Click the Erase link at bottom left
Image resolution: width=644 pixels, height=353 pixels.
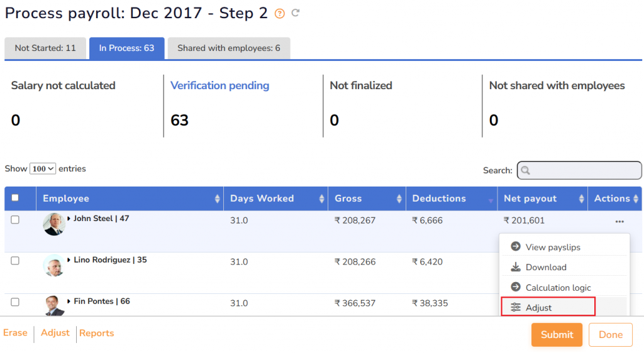click(x=15, y=333)
